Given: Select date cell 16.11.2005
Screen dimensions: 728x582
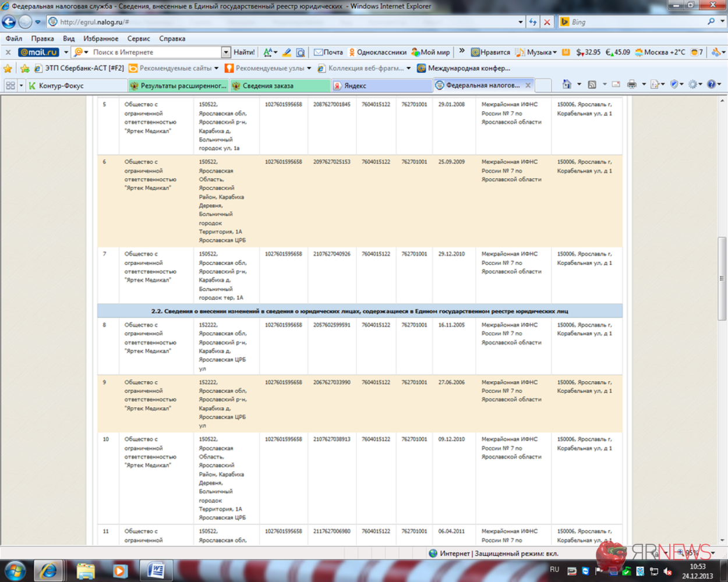Looking at the screenshot, I should (451, 325).
